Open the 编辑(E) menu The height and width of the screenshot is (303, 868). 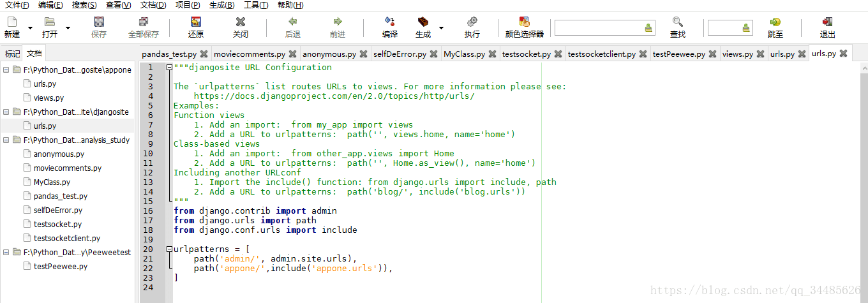pos(50,5)
